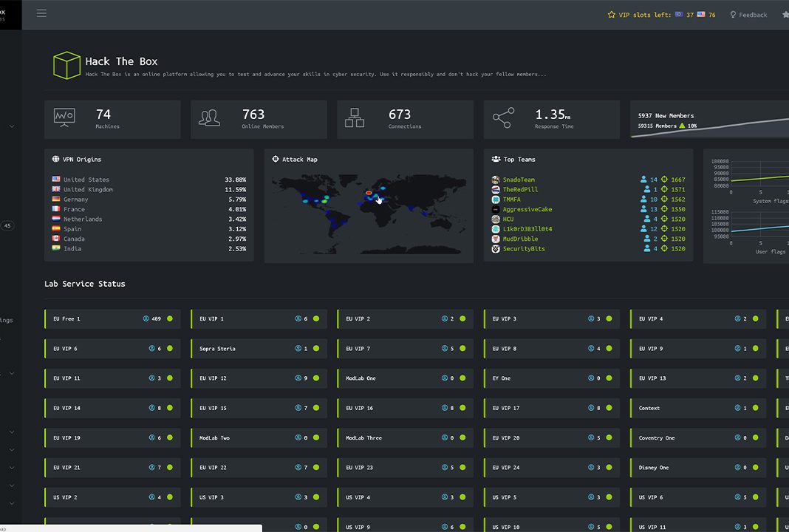Viewport: 789px width, 532px height.
Task: Select the EU VIP 16 lab card
Action: pyautogui.click(x=405, y=408)
